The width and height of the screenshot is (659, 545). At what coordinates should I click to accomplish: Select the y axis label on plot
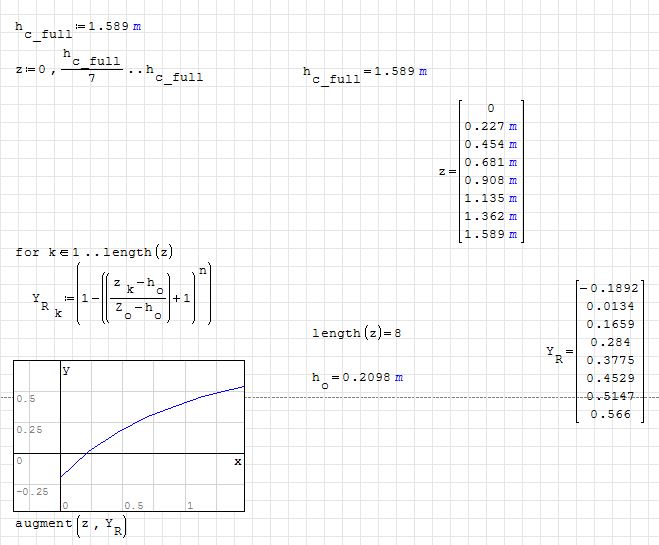[67, 370]
